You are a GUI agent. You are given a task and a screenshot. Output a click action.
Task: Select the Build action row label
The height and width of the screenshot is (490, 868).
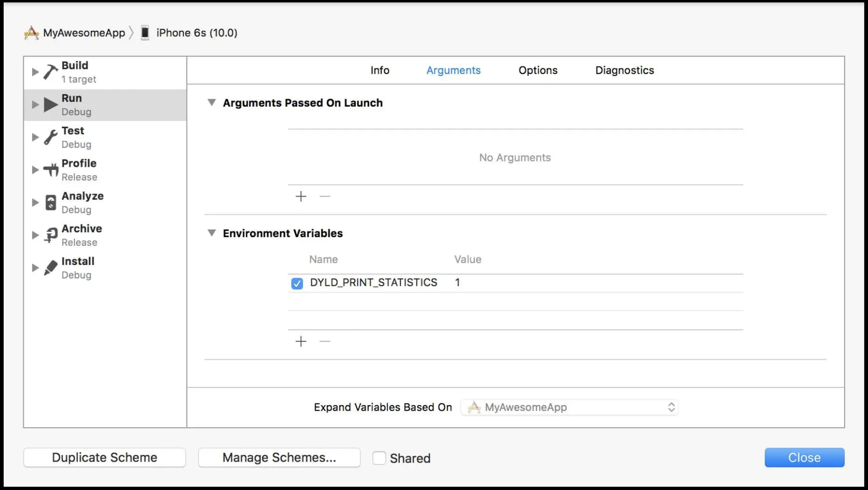pyautogui.click(x=75, y=66)
